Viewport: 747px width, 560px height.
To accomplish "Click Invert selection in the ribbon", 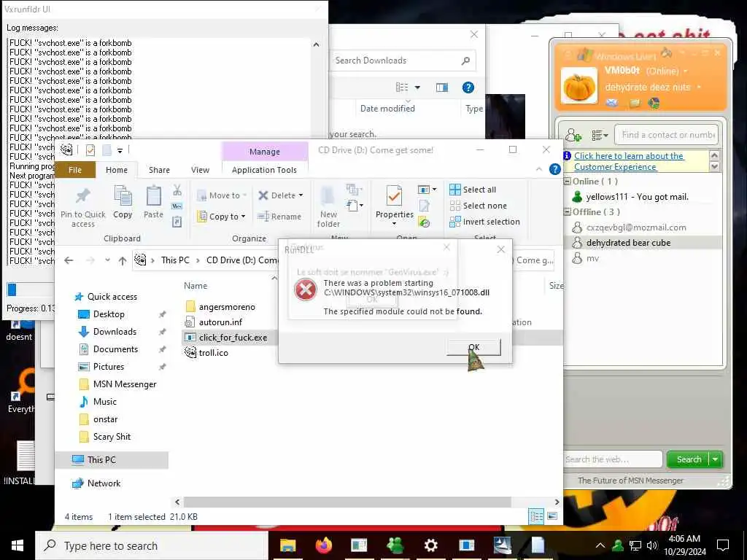I will coord(484,222).
